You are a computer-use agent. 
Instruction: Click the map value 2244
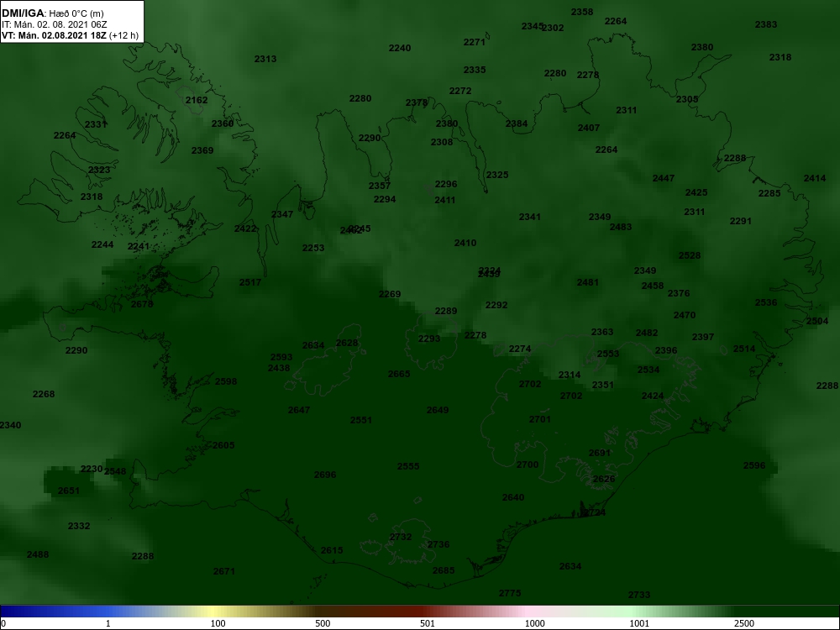click(x=102, y=244)
